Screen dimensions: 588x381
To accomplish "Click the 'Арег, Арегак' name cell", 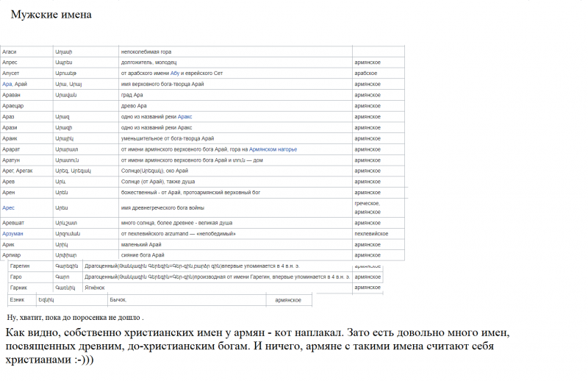I will tap(27, 171).
